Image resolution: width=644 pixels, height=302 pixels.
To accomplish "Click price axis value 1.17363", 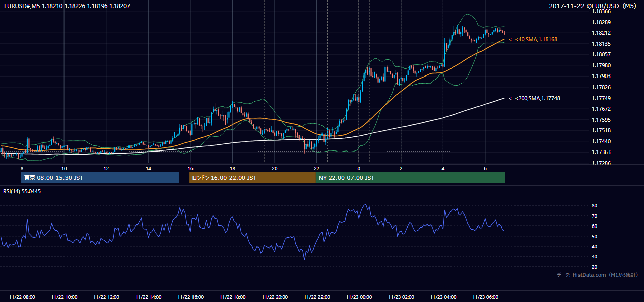I will (x=601, y=152).
